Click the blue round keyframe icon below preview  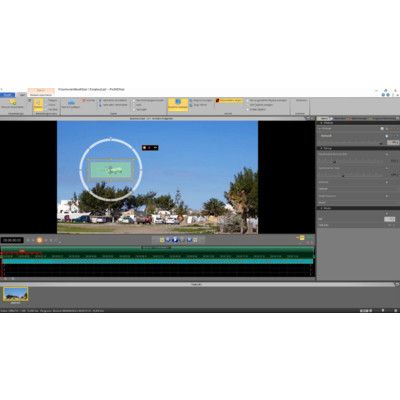pyautogui.click(x=175, y=240)
